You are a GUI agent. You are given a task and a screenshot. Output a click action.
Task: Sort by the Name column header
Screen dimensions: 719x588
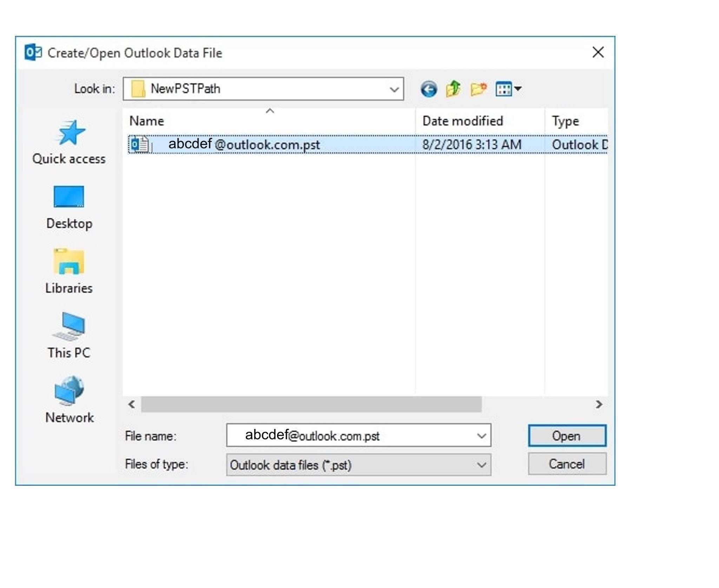point(269,121)
